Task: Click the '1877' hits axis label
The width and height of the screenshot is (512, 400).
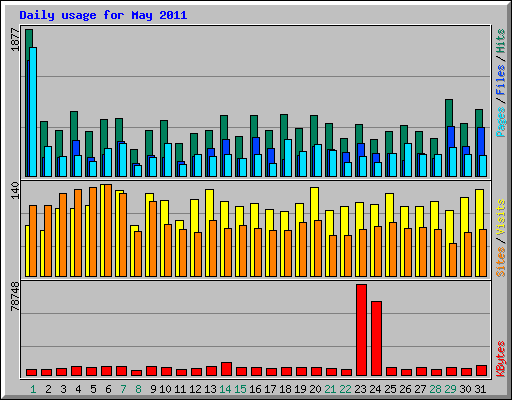Action: [x=16, y=40]
